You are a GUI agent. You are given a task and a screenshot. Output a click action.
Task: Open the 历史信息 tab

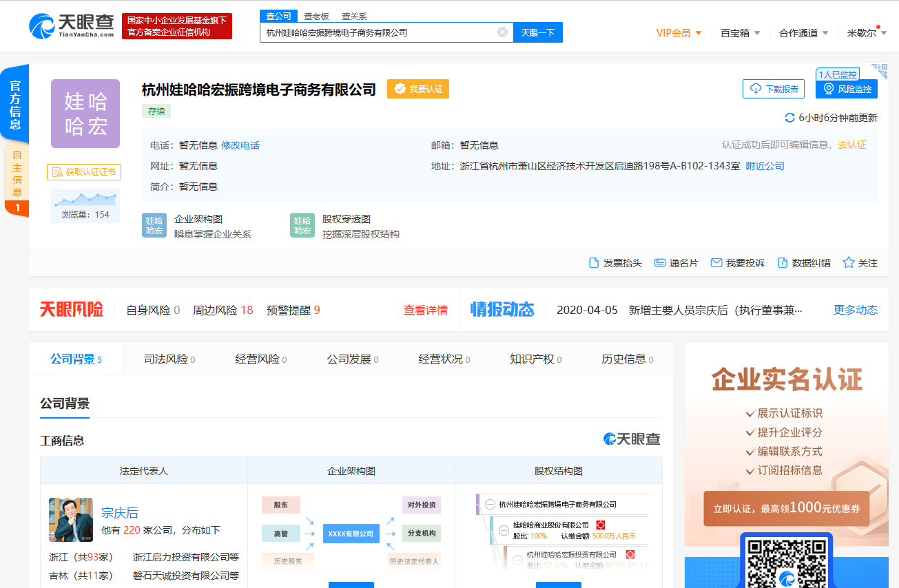[x=628, y=359]
